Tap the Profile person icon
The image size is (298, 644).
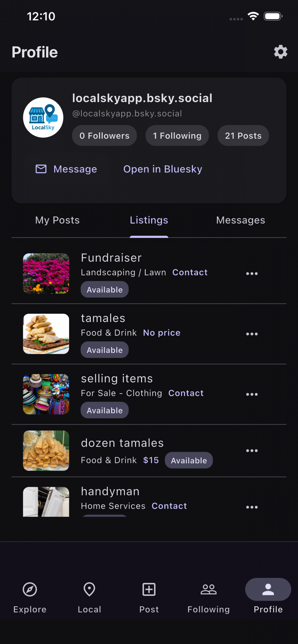click(268, 589)
